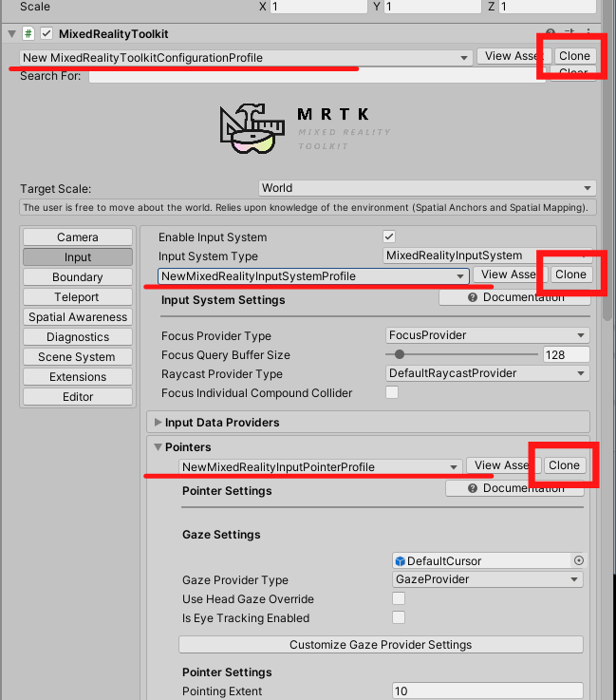Screen dimensions: 616x700
Task: Open the FocusProvider type dropdown
Action: pos(488,335)
